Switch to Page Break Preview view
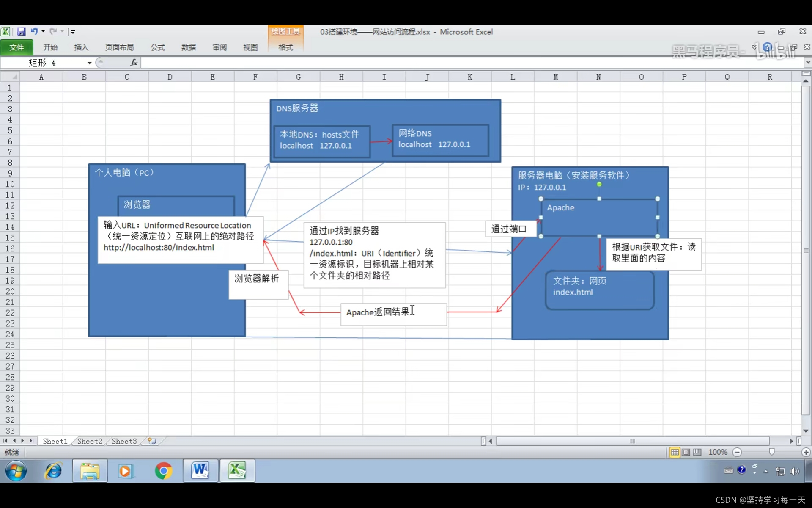The width and height of the screenshot is (812, 508). click(x=697, y=452)
